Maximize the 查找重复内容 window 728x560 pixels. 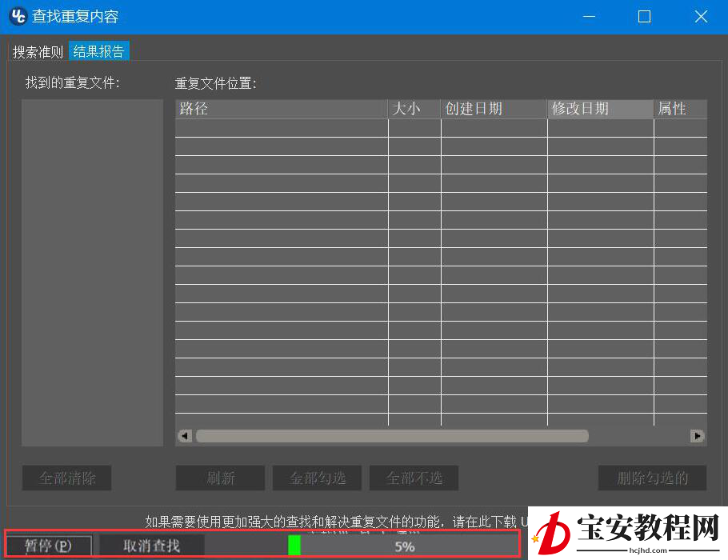645,17
